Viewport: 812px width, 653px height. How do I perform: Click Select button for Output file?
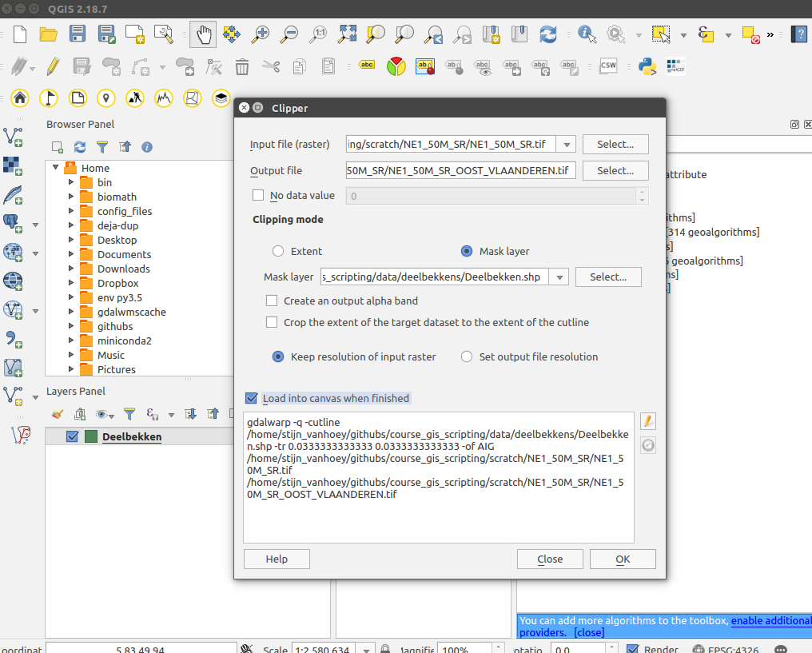pos(615,170)
